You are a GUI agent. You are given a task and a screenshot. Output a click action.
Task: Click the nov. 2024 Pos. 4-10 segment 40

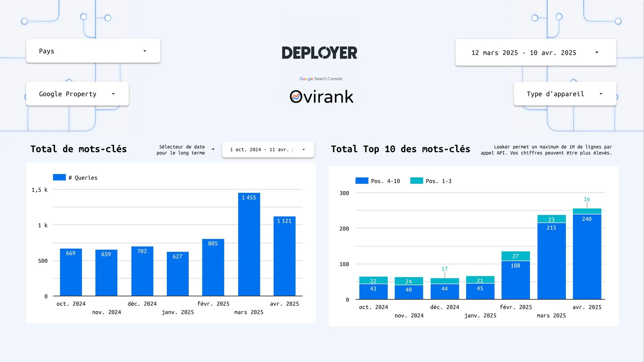coord(409,292)
